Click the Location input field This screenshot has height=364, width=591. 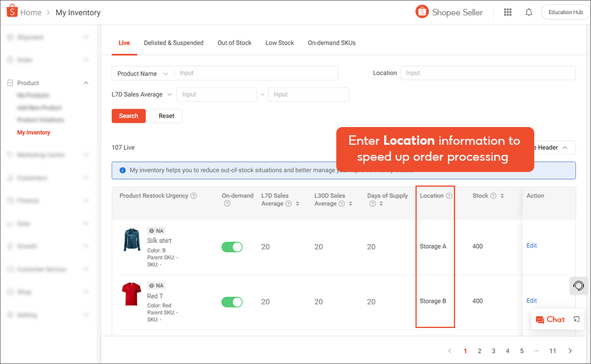[488, 73]
